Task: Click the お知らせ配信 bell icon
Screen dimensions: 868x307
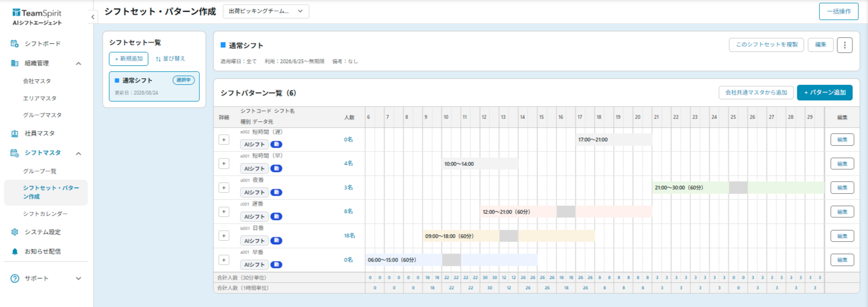Action: (15, 251)
